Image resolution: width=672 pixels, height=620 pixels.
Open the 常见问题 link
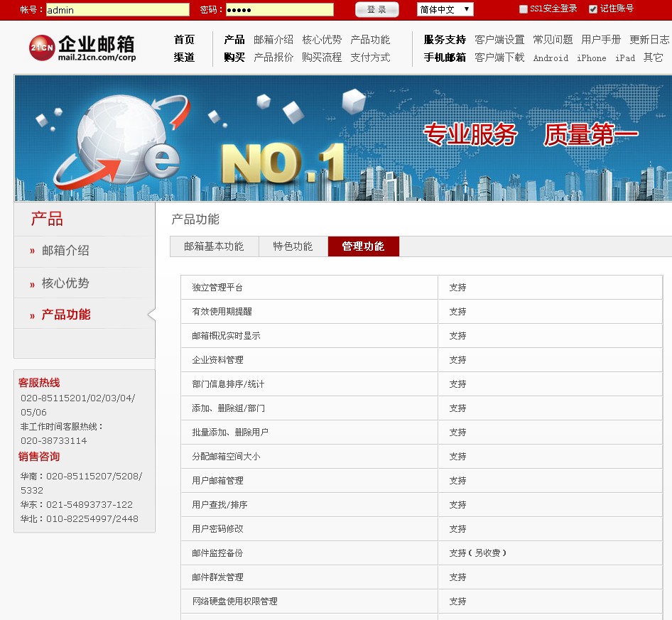point(553,40)
